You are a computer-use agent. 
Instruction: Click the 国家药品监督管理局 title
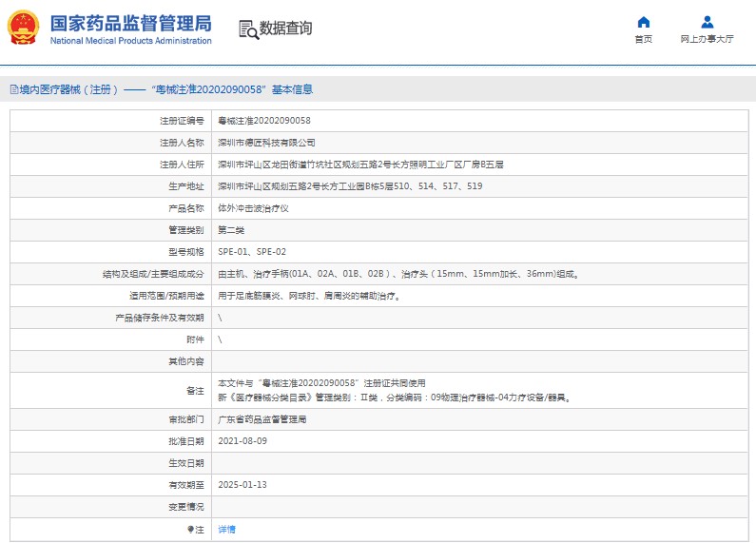pyautogui.click(x=130, y=23)
